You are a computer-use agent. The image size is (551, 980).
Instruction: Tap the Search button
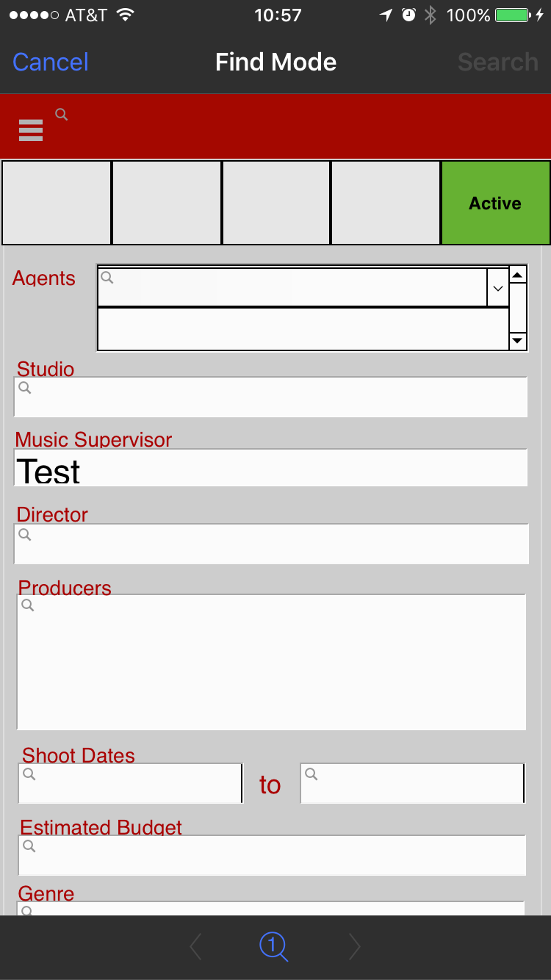(497, 62)
